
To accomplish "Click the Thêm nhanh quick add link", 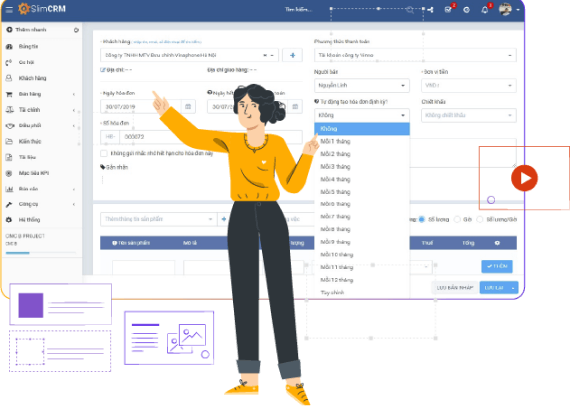I will pyautogui.click(x=31, y=29).
